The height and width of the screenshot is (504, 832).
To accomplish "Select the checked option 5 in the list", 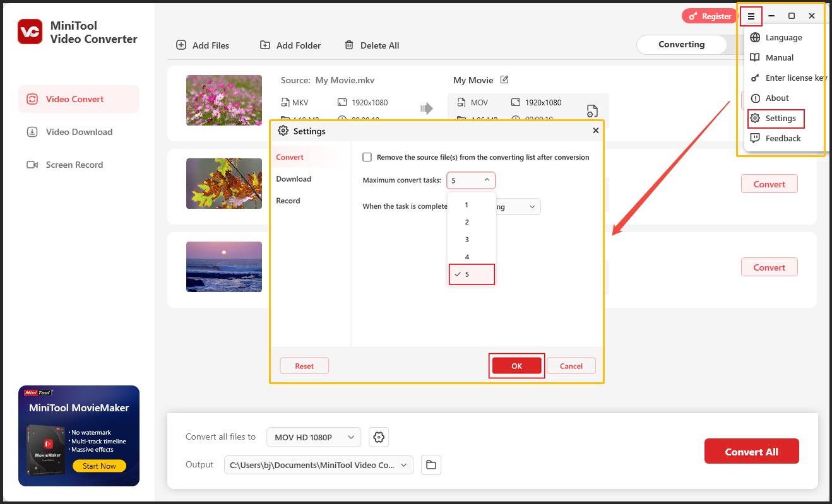I will click(x=472, y=274).
